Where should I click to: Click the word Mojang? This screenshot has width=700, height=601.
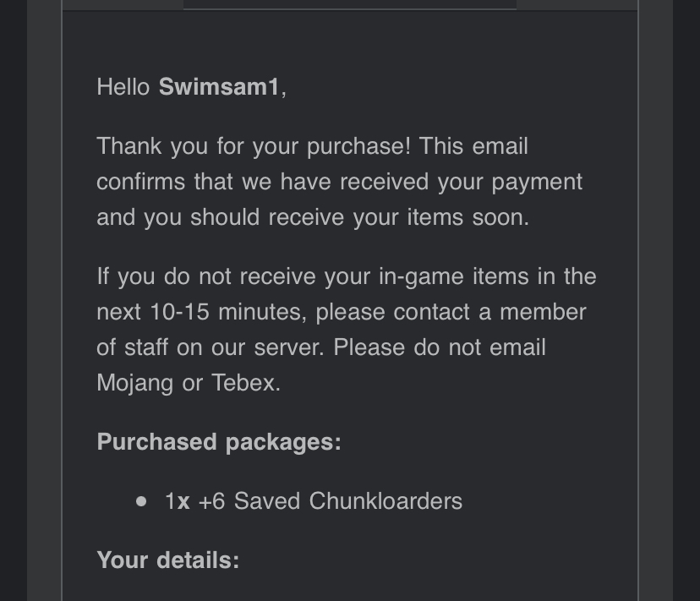pyautogui.click(x=135, y=383)
